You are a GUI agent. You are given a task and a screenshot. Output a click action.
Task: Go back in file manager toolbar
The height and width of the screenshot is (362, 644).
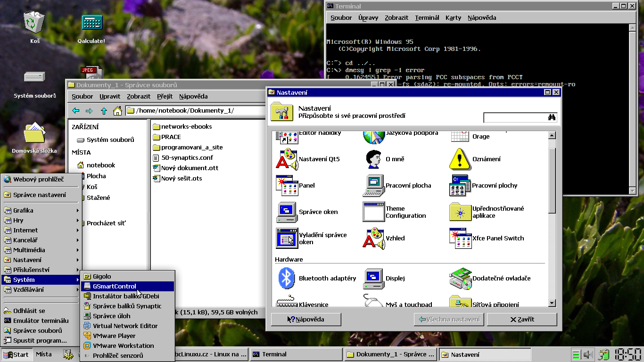[75, 111]
